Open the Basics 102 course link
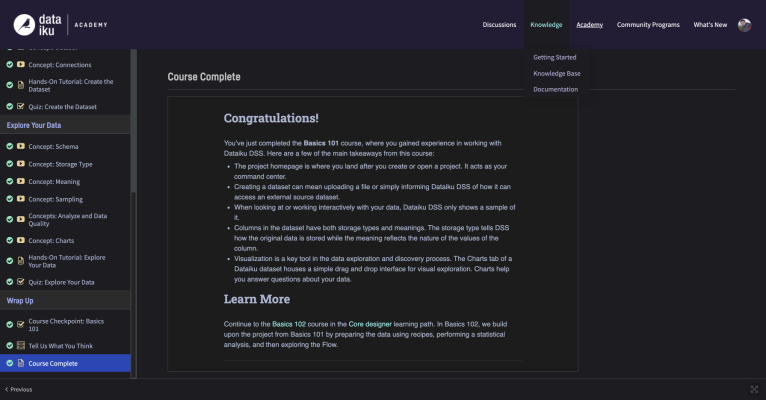The image size is (766, 400). pos(289,324)
